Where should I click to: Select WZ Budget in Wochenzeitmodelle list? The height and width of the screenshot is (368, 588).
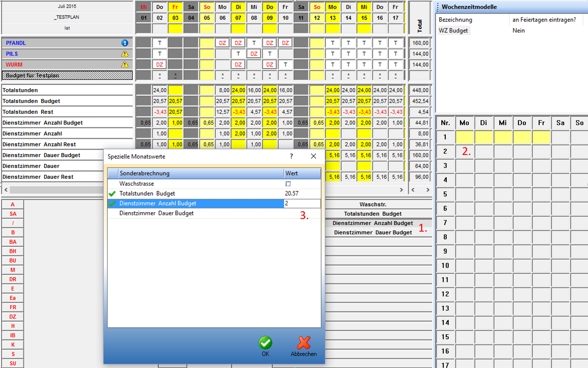(x=453, y=31)
